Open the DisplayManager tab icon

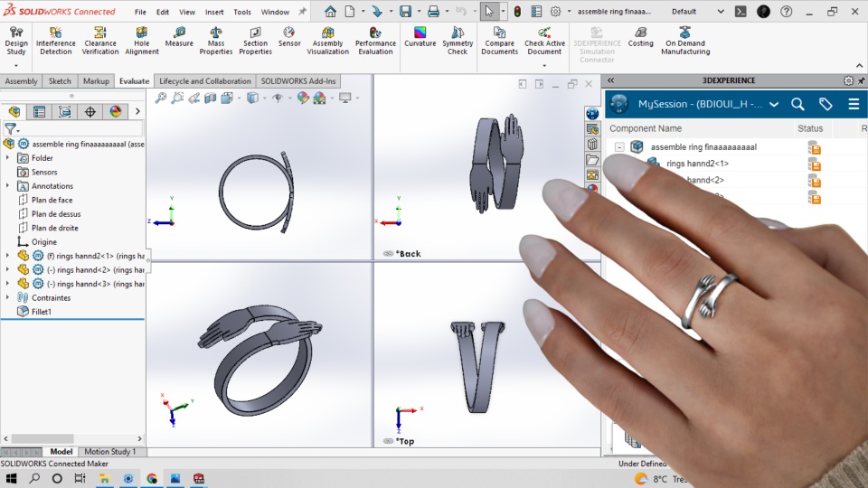coord(115,112)
